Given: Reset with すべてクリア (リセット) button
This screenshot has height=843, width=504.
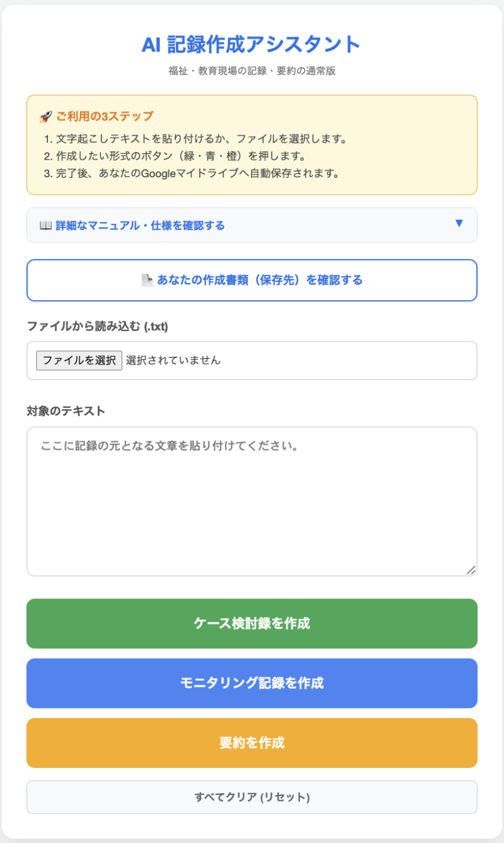Looking at the screenshot, I should 252,798.
